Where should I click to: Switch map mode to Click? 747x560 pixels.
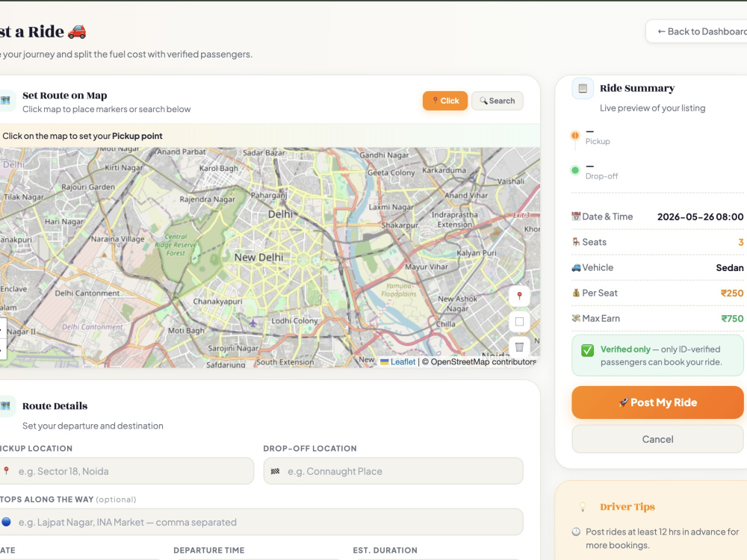[x=445, y=101]
